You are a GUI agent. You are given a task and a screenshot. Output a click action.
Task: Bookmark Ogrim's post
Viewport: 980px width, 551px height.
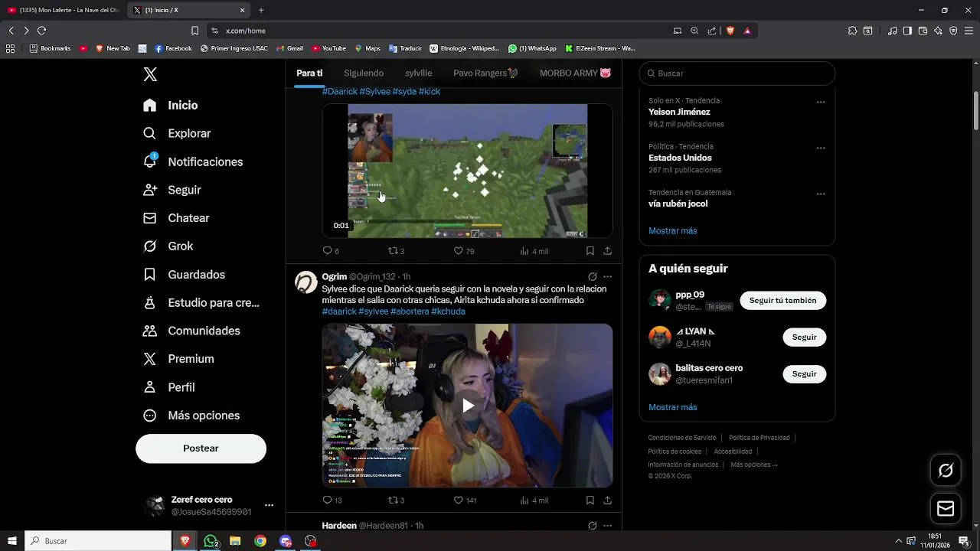click(590, 500)
